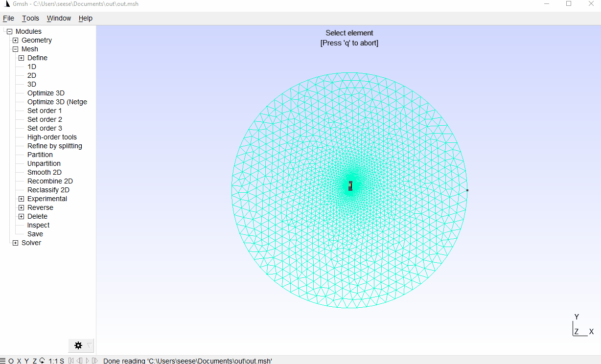Viewport: 601px width, 364px height.
Task: Click Smooth 2D
Action: 45,172
